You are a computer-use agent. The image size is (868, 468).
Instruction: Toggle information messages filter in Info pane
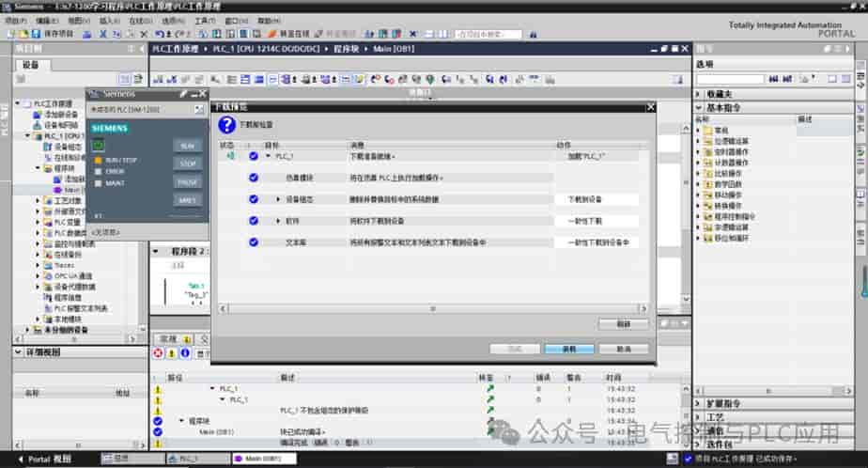point(185,352)
